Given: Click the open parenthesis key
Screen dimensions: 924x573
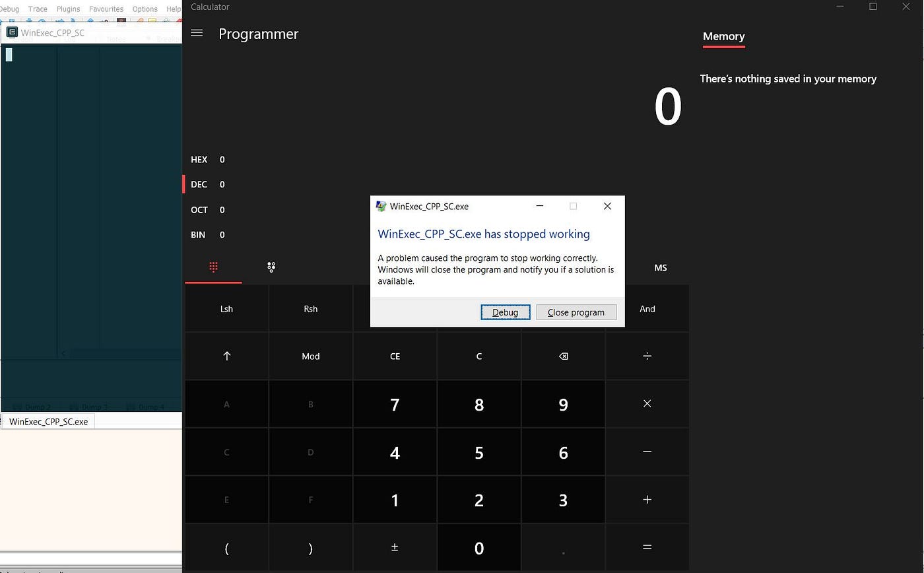Looking at the screenshot, I should pos(226,547).
